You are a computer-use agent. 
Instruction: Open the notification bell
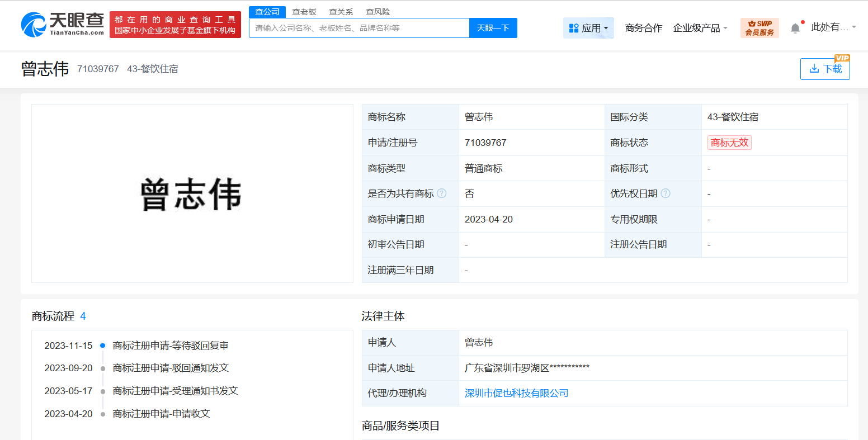[x=795, y=28]
